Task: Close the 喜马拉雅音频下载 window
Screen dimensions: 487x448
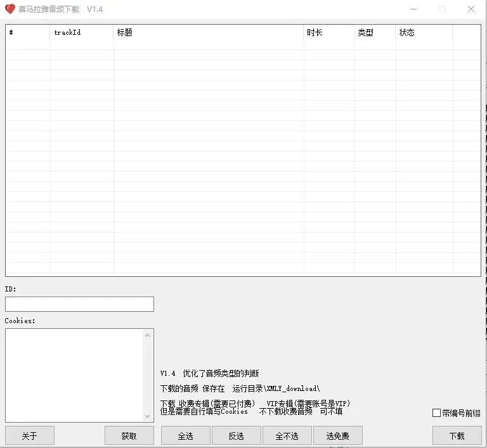Action: coord(471,9)
